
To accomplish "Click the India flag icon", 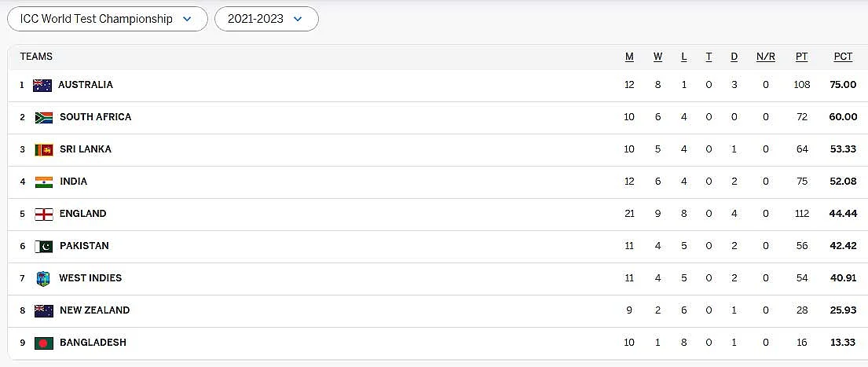I will [44, 182].
